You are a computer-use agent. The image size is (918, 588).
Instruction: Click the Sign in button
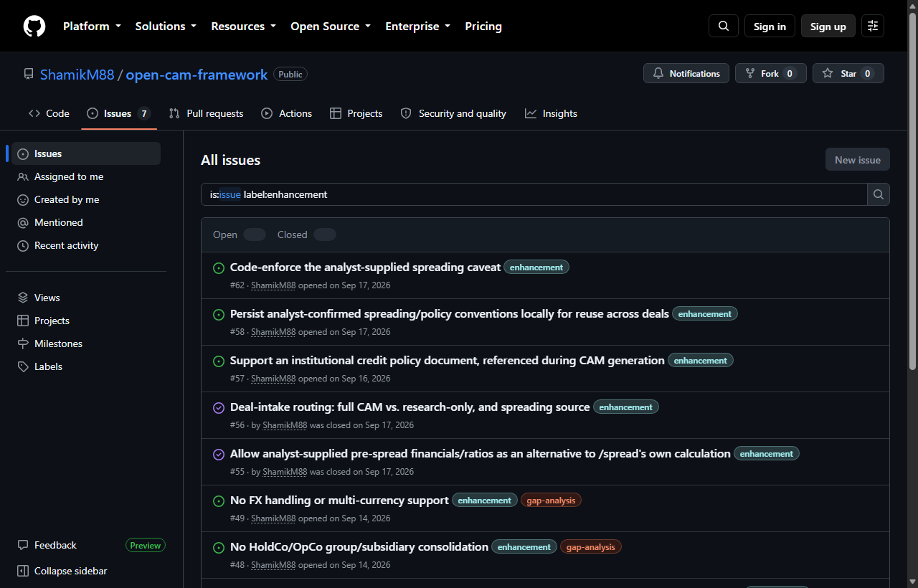click(x=770, y=27)
